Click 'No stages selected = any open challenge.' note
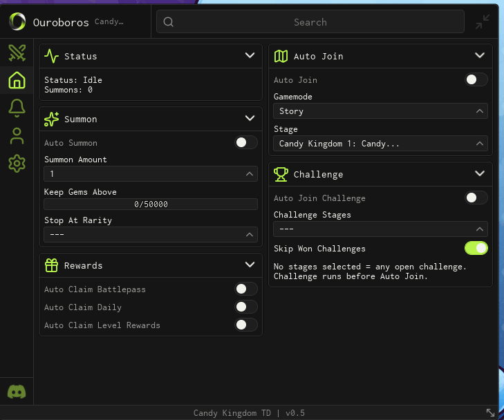 [370, 267]
